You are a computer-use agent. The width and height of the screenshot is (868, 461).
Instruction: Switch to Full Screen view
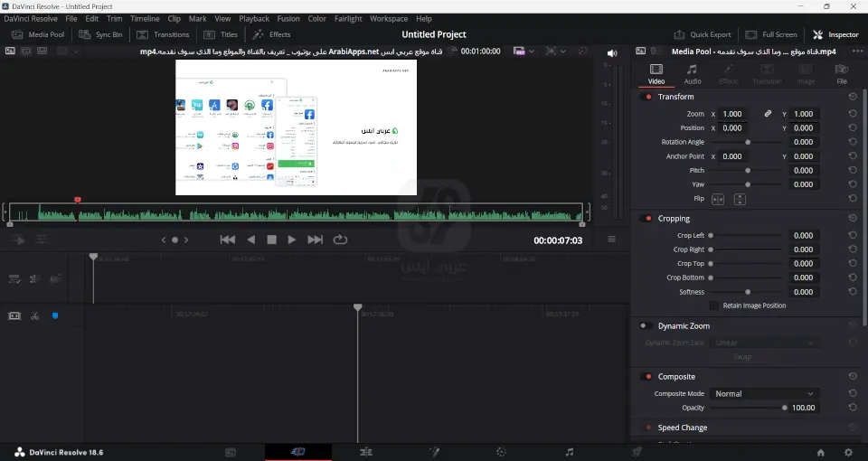(x=771, y=34)
